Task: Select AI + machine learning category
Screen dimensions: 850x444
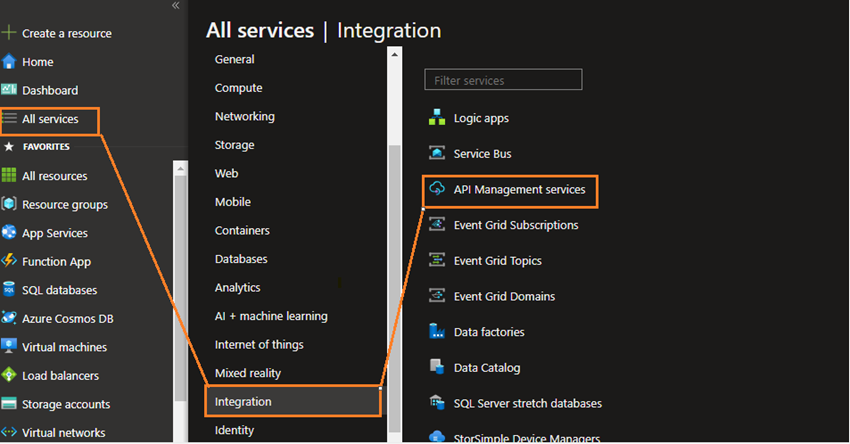Action: pyautogui.click(x=271, y=316)
